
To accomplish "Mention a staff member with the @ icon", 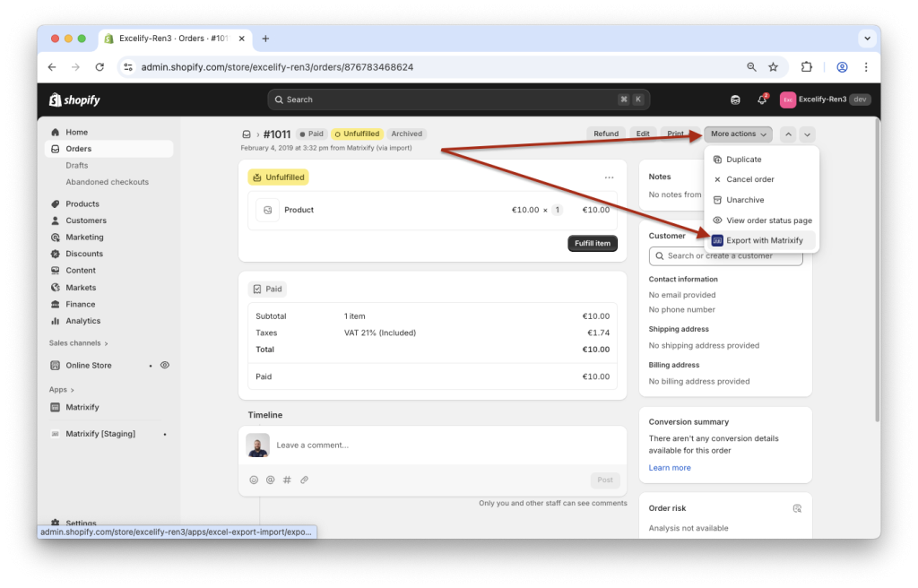I will click(270, 480).
